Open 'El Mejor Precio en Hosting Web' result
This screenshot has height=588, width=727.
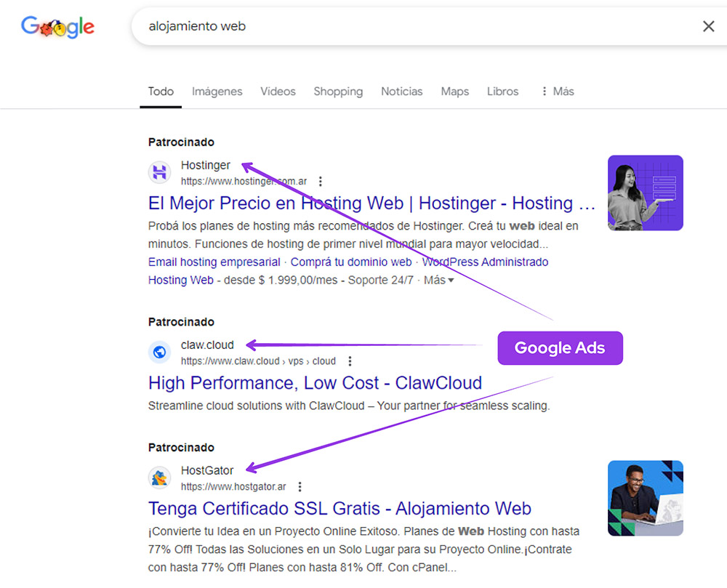click(371, 204)
